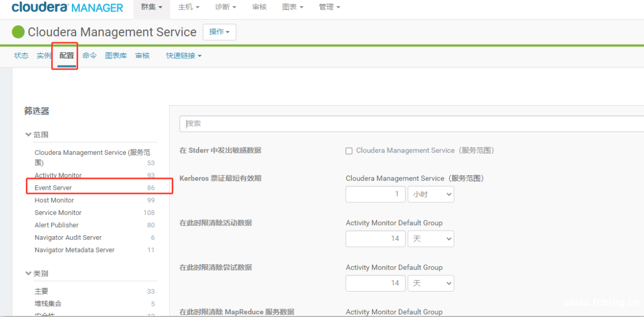Select Event Server in scope filter
The width and height of the screenshot is (644, 317).
click(x=53, y=188)
